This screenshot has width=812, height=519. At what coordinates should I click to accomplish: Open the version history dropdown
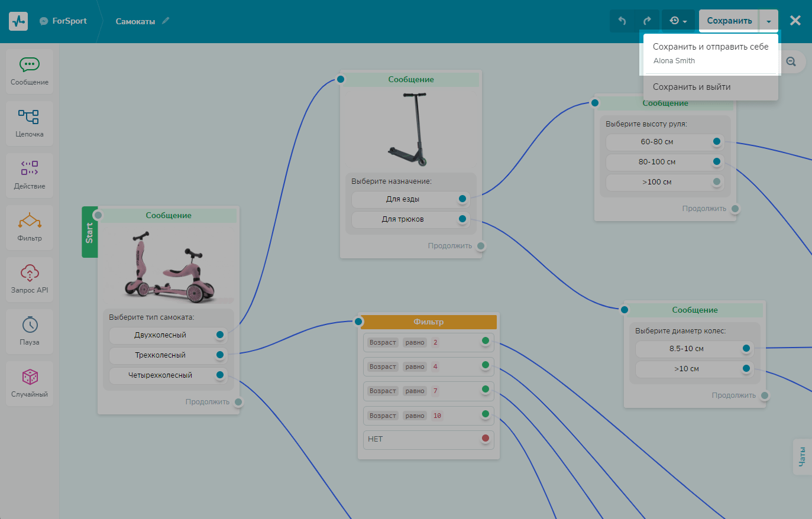tap(678, 21)
